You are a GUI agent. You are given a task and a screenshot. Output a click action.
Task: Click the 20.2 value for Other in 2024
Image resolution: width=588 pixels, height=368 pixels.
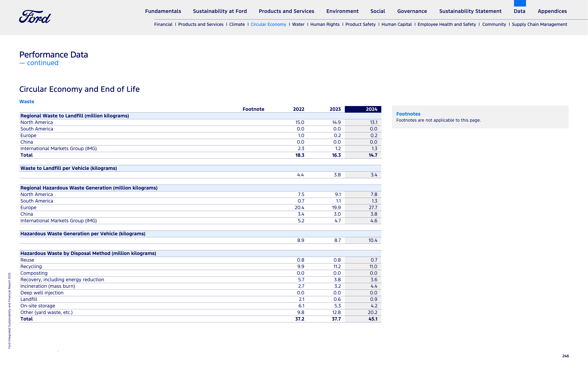click(373, 312)
